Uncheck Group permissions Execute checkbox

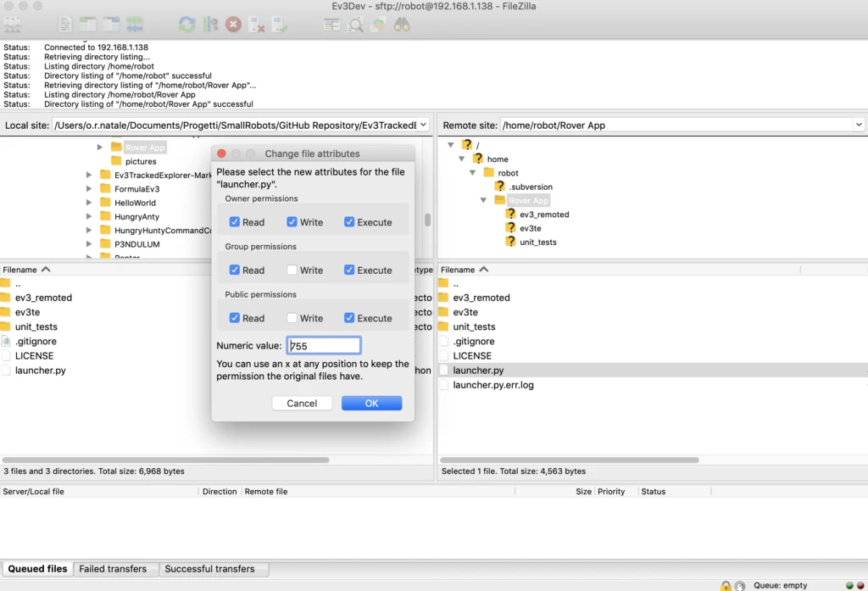click(x=349, y=270)
